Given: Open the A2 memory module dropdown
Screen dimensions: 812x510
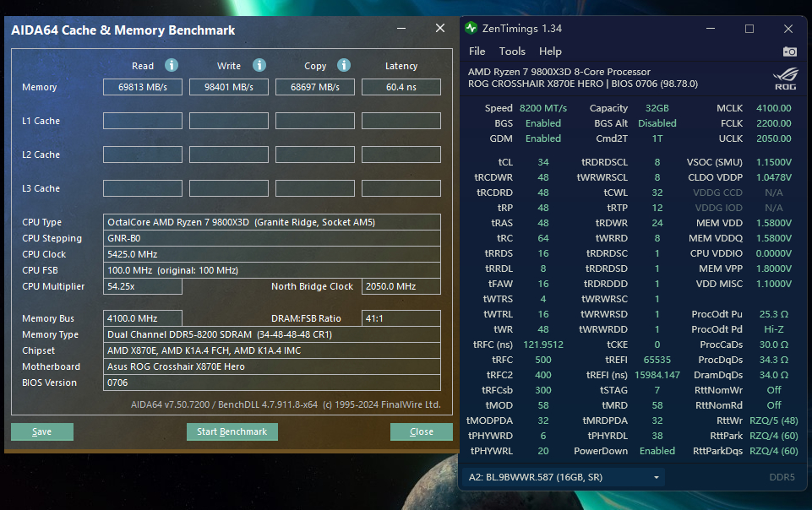Looking at the screenshot, I should 564,477.
